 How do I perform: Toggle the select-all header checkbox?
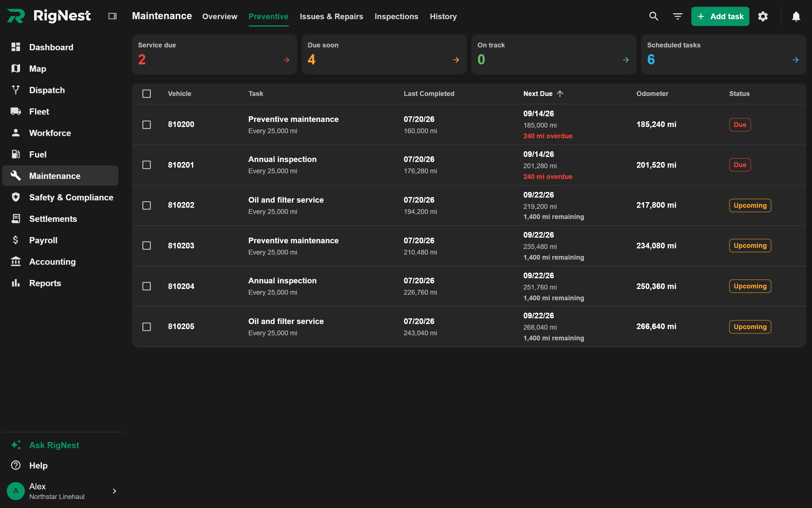[147, 94]
